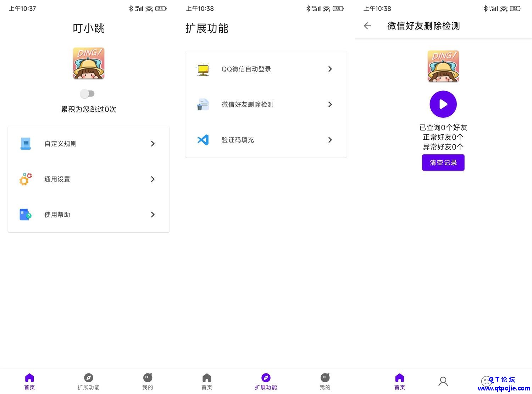Toggle the skip service switch on home screen
Viewport: 532px width, 394px height.
tap(87, 94)
